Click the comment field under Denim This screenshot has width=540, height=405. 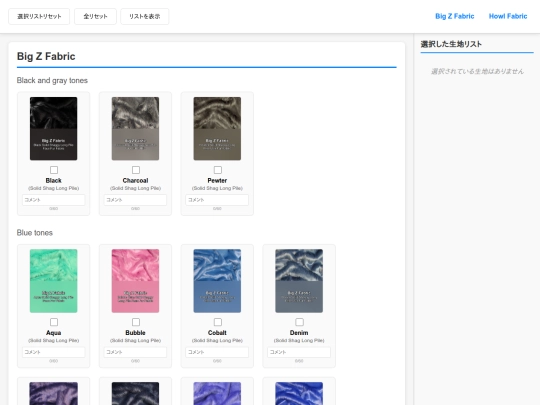coord(299,352)
